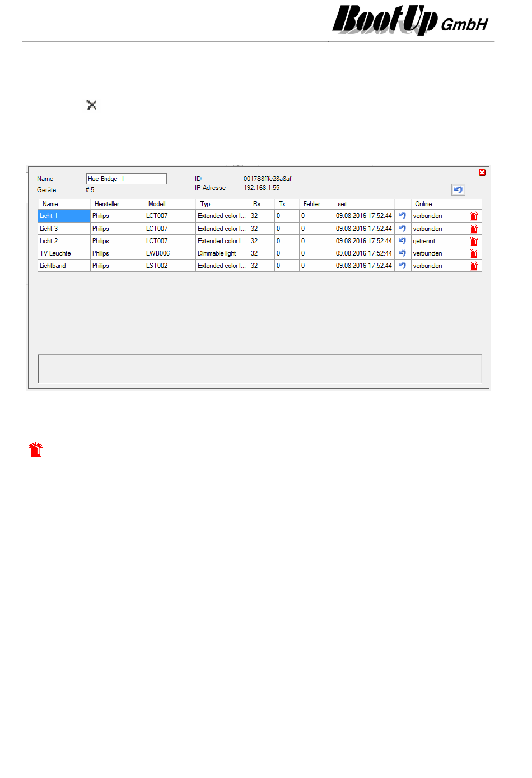Sort by the Typ column header

[222, 204]
